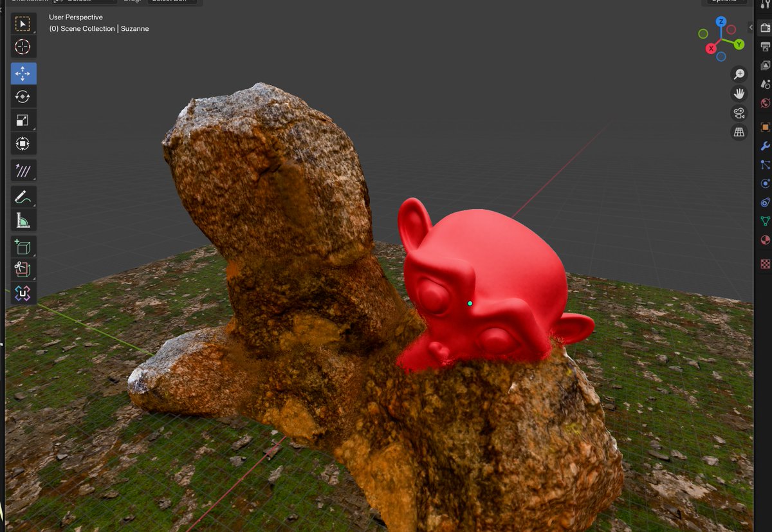Click the hand Pan view button
The image size is (772, 532).
click(739, 94)
